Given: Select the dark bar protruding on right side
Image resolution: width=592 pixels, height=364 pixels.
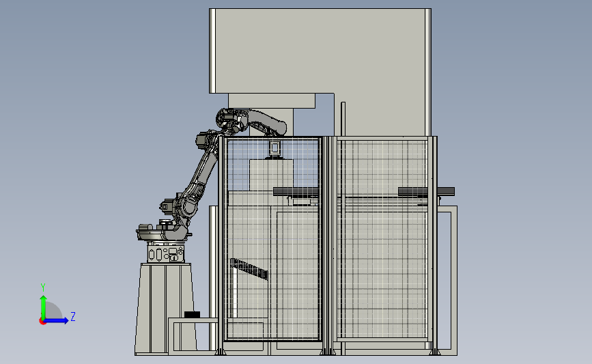Looking at the screenshot, I should [426, 191].
